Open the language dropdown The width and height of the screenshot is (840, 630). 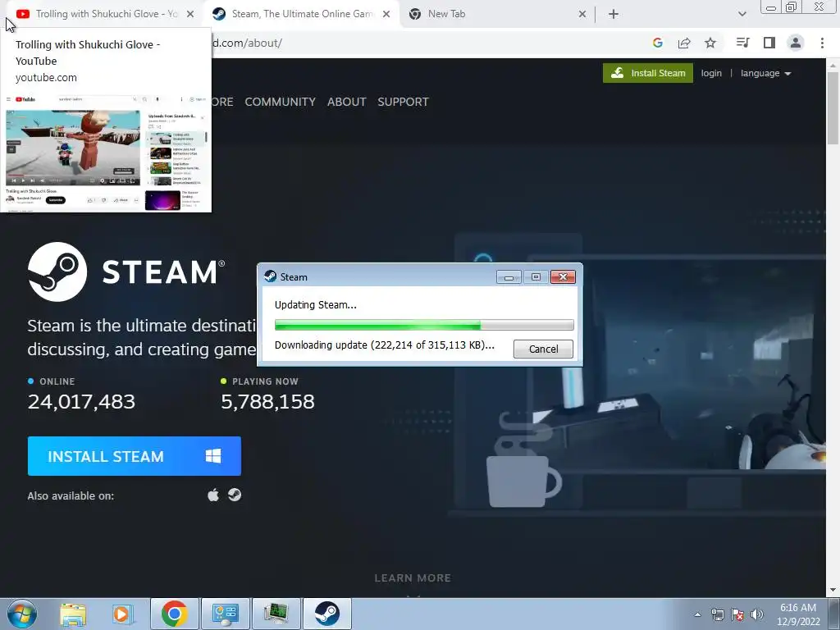(765, 73)
